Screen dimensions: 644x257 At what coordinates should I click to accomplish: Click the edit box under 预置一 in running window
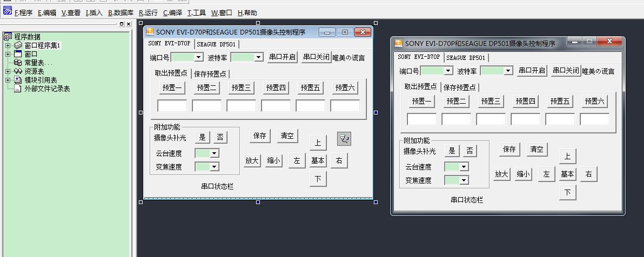click(422, 119)
